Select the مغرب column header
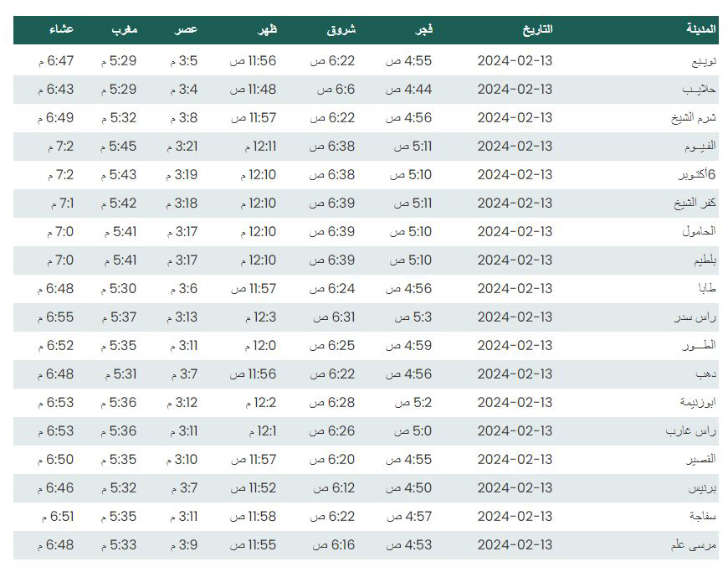The height and width of the screenshot is (567, 728). pyautogui.click(x=125, y=30)
